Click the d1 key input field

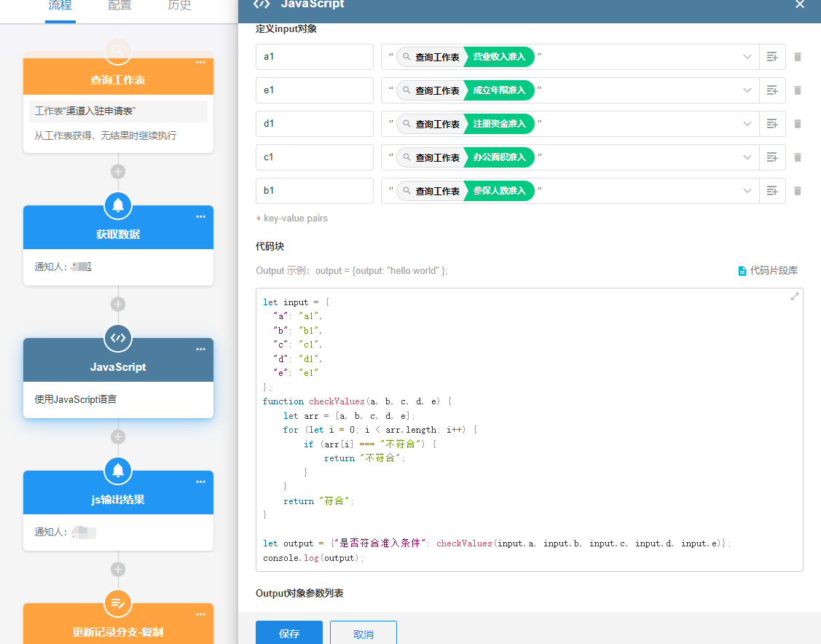click(x=314, y=124)
